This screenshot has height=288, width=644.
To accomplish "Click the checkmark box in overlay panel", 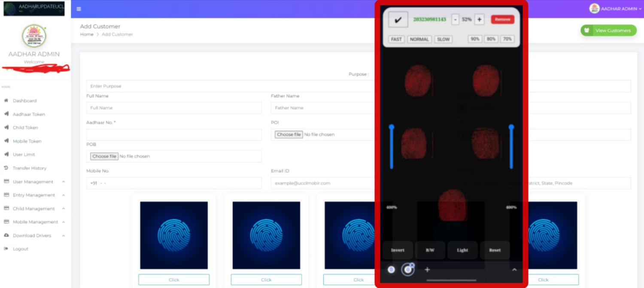I will point(398,20).
